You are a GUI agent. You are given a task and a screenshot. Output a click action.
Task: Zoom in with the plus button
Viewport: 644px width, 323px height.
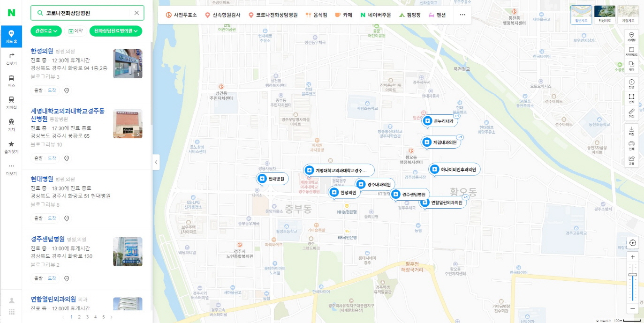coord(633,257)
